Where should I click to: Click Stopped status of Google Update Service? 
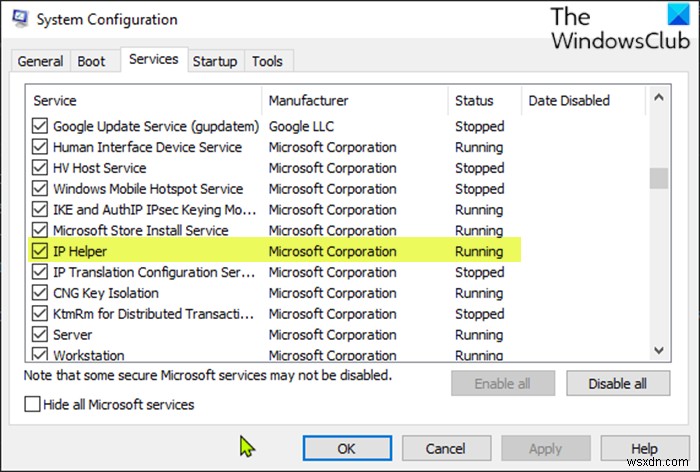pyautogui.click(x=480, y=126)
